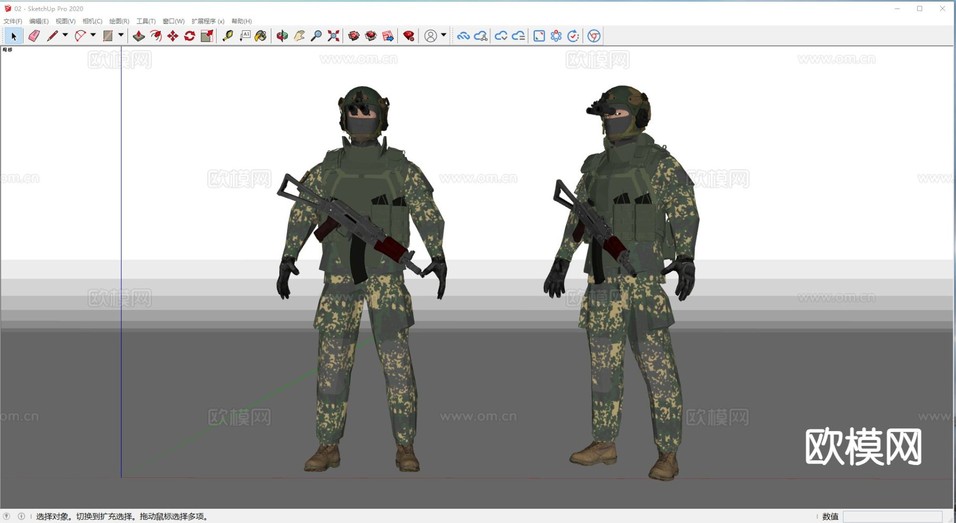
Task: Click the Trimble Connect link icon
Action: (463, 36)
